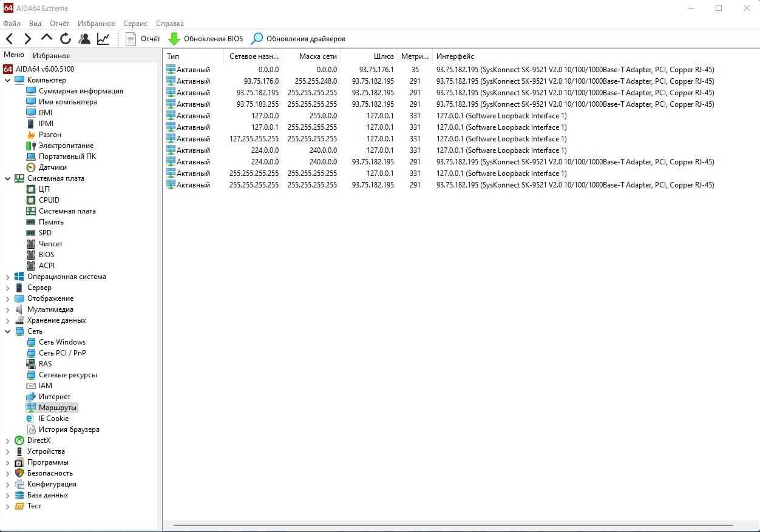Viewport: 760px width, 532px height.
Task: Collapse the Компьютер tree node
Action: (8, 80)
